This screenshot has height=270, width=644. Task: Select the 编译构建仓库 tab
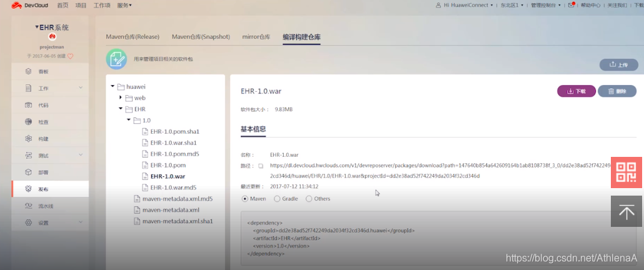click(x=301, y=36)
